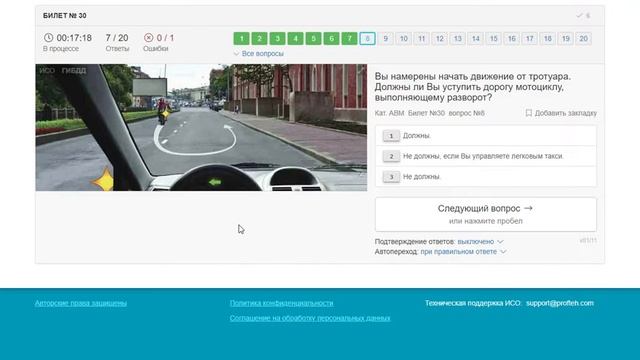Jump to question 19
This screenshot has width=640, height=360.
[x=565, y=39]
